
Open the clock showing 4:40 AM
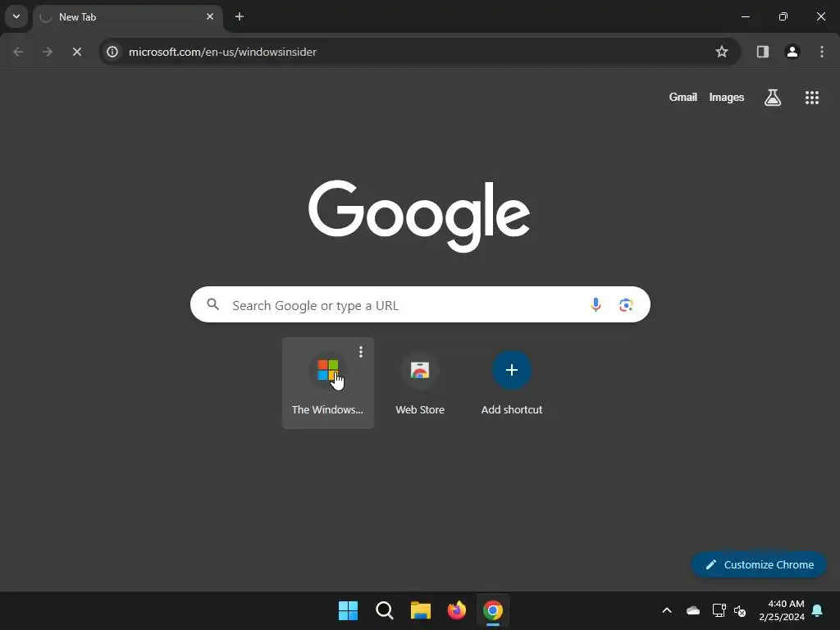click(x=782, y=610)
